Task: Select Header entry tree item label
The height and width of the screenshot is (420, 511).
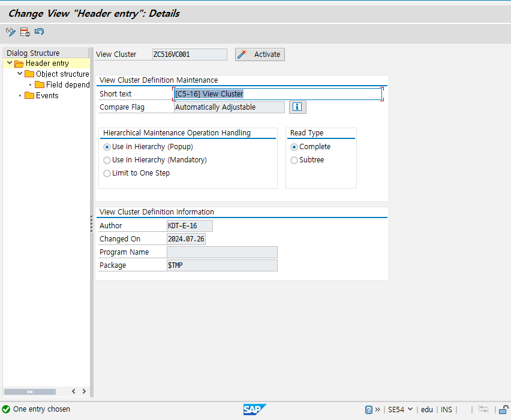Action: 47,63
